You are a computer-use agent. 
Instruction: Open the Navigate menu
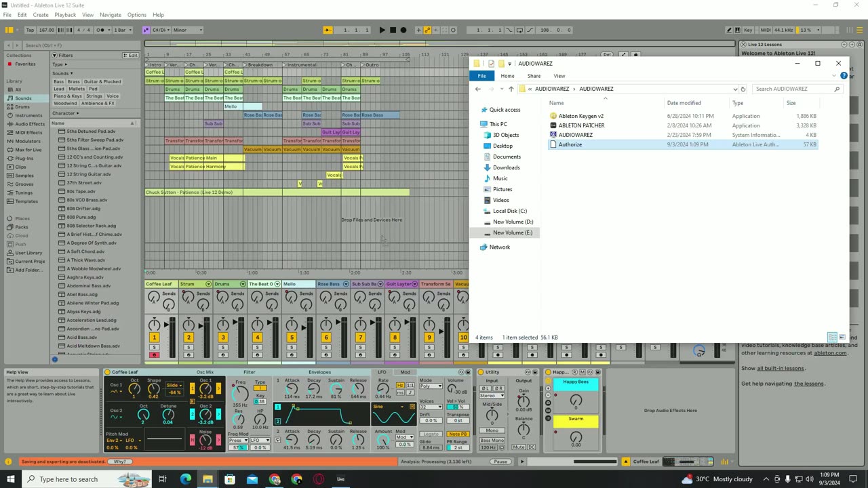[x=111, y=15]
